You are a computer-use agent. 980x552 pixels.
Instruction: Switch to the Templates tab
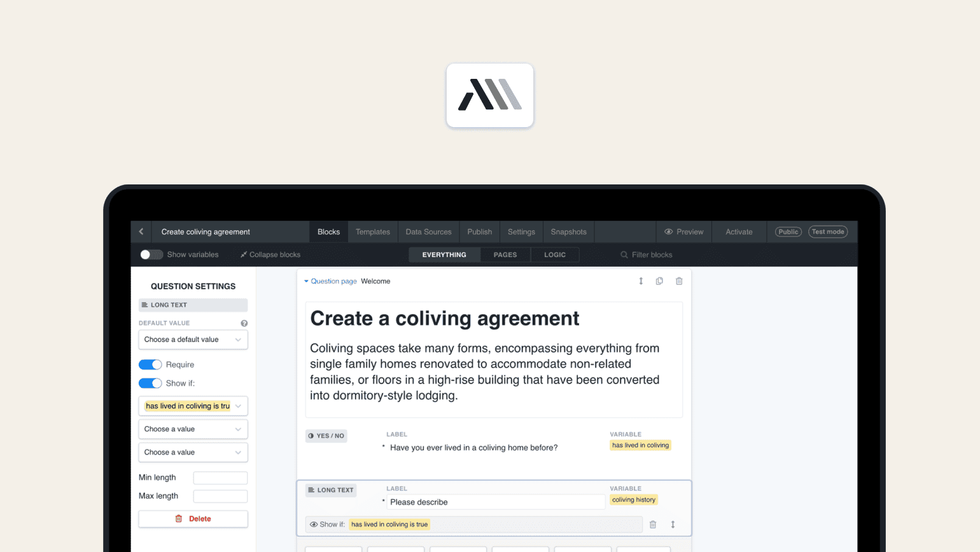click(372, 232)
